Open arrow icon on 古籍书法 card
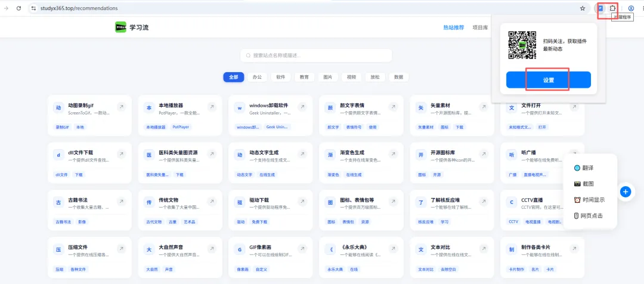 [x=121, y=202]
